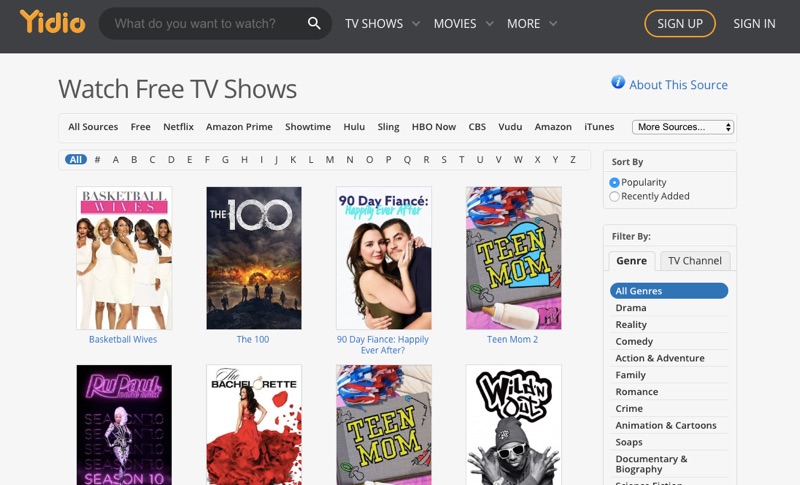Filter shows starting with A
The width and height of the screenshot is (800, 485).
116,160
